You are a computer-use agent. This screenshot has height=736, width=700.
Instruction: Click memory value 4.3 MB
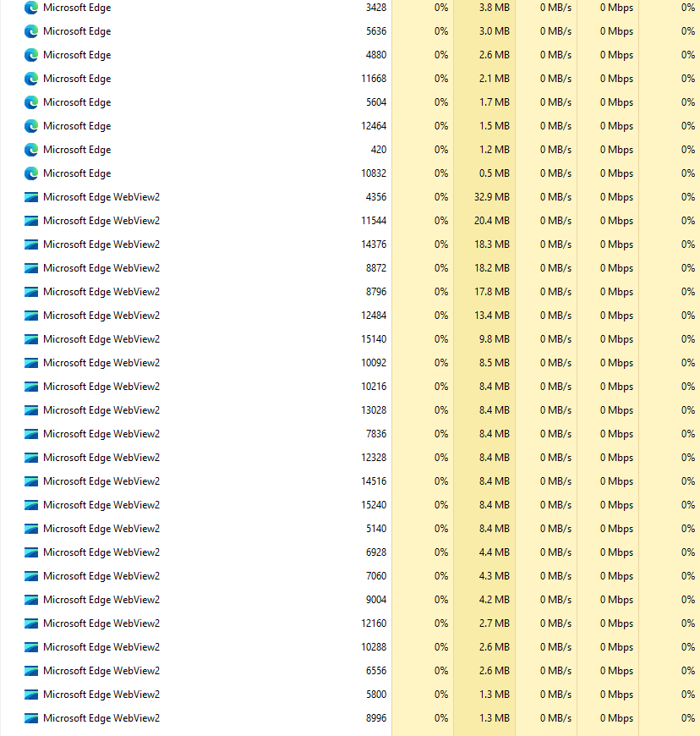(x=494, y=576)
